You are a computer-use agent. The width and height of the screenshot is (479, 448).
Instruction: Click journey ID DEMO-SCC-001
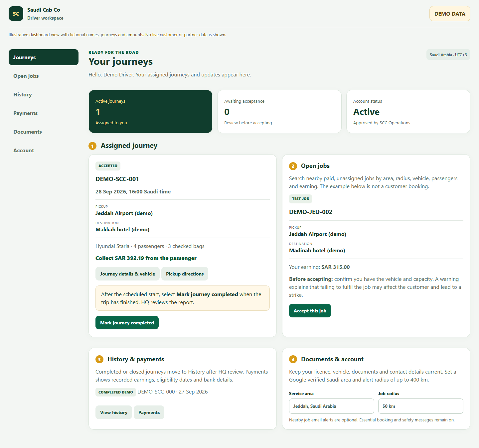pos(117,179)
